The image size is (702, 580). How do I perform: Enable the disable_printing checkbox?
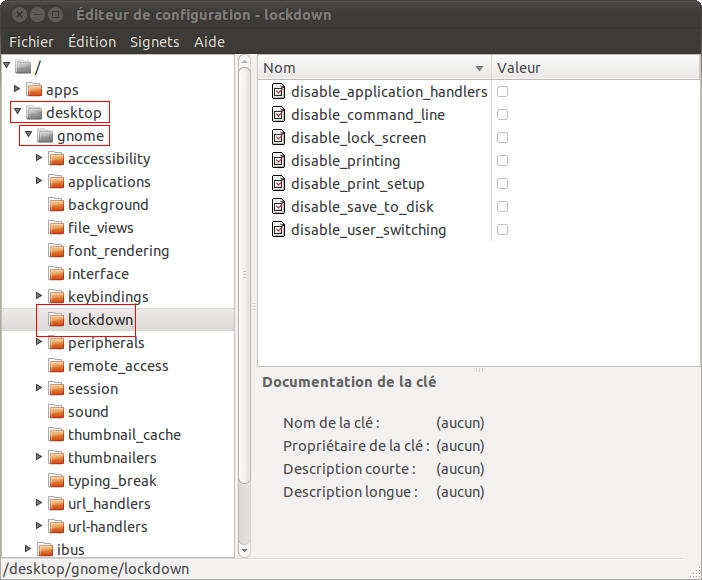(x=502, y=160)
